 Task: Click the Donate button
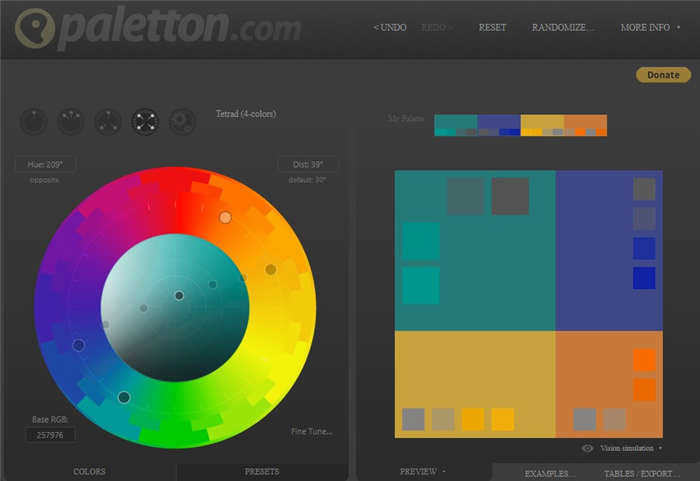663,75
